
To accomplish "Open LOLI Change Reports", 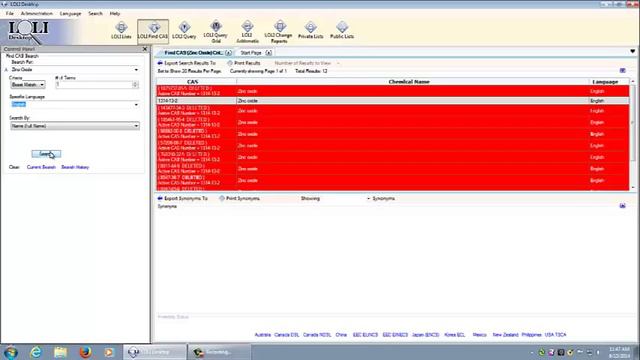I will pyautogui.click(x=279, y=32).
